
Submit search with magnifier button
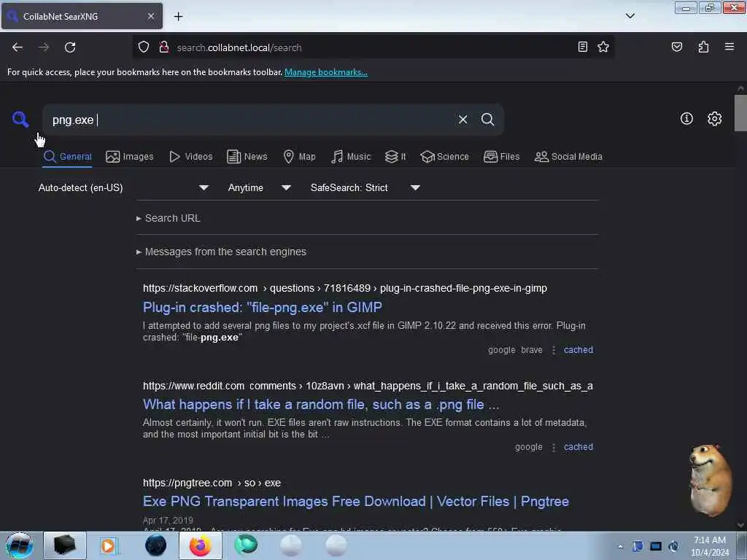[x=487, y=120]
